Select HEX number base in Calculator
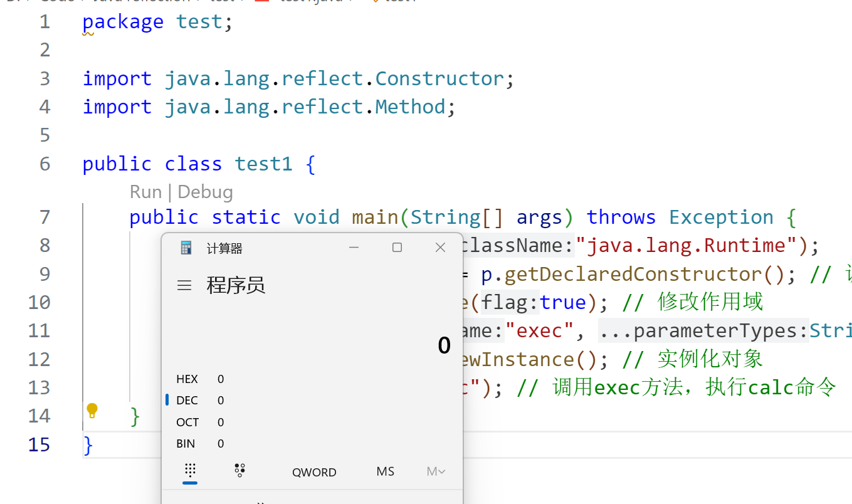 (201, 379)
